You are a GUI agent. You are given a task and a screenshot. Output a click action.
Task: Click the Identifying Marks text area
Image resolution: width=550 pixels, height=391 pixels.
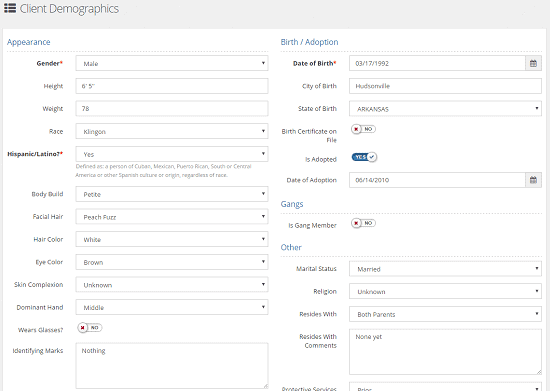(x=172, y=366)
